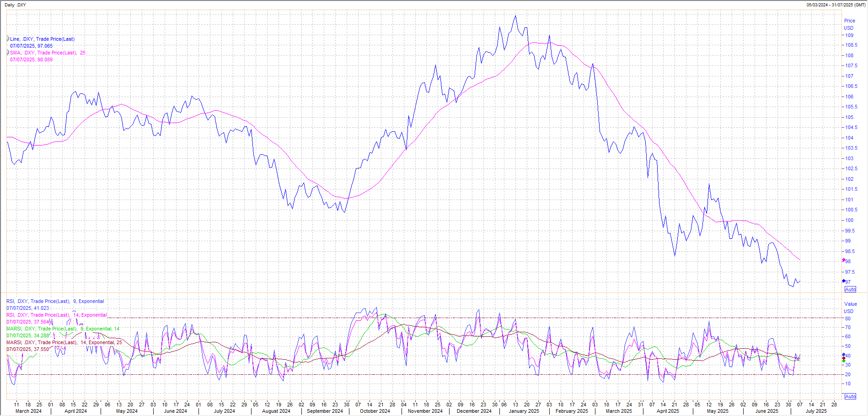
Task: Click the Auto scale button of the price panel
Action: [x=850, y=289]
